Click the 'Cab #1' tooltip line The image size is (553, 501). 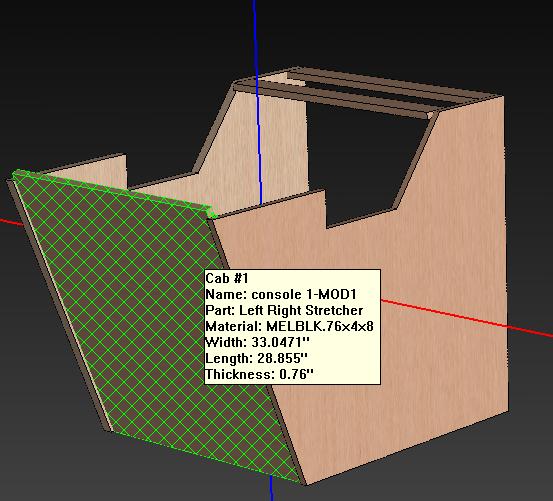click(227, 279)
